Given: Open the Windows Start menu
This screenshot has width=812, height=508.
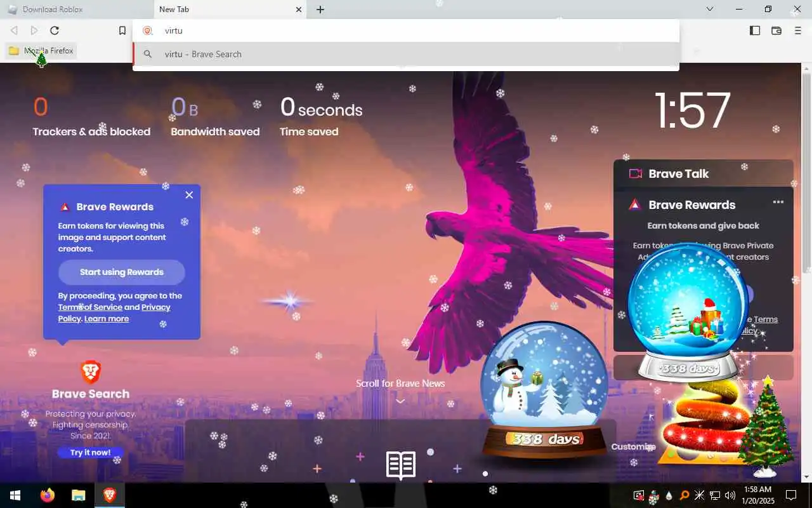Looking at the screenshot, I should [15, 495].
